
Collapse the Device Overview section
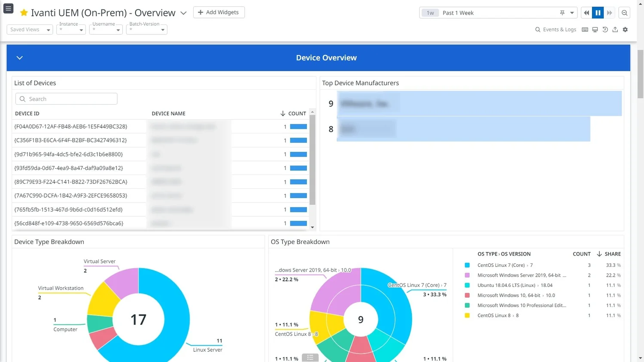(x=19, y=57)
